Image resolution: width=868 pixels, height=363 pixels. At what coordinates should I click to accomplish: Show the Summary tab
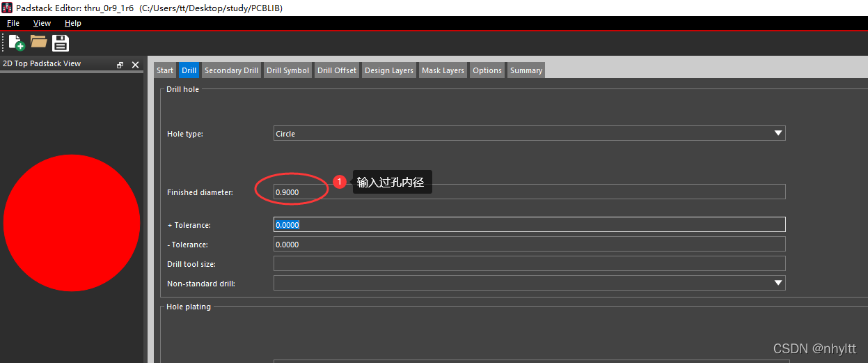[x=526, y=70]
